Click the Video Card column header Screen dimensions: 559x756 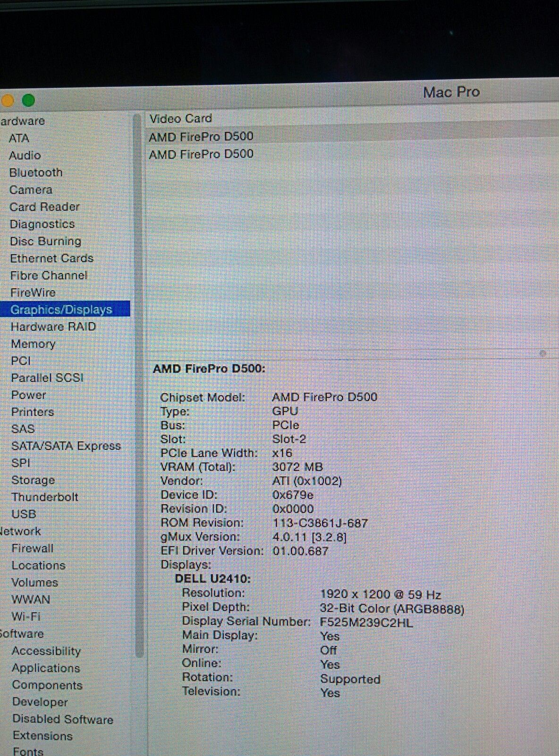tap(181, 119)
